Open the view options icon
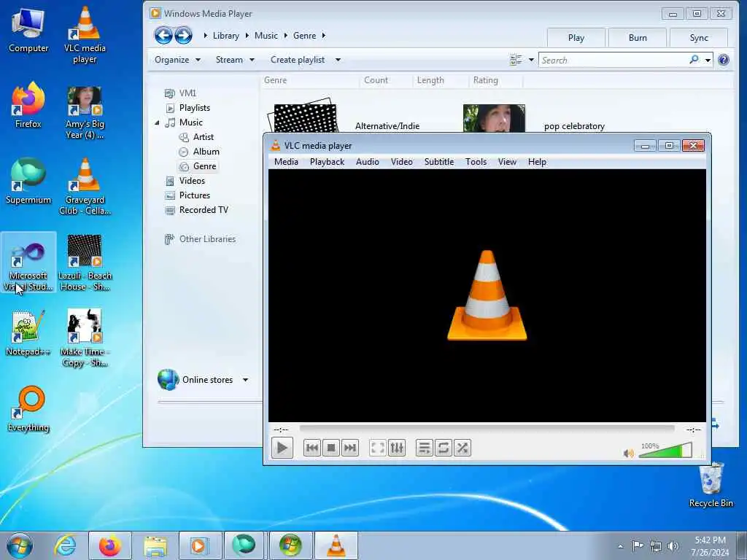The image size is (747, 560). coord(516,60)
